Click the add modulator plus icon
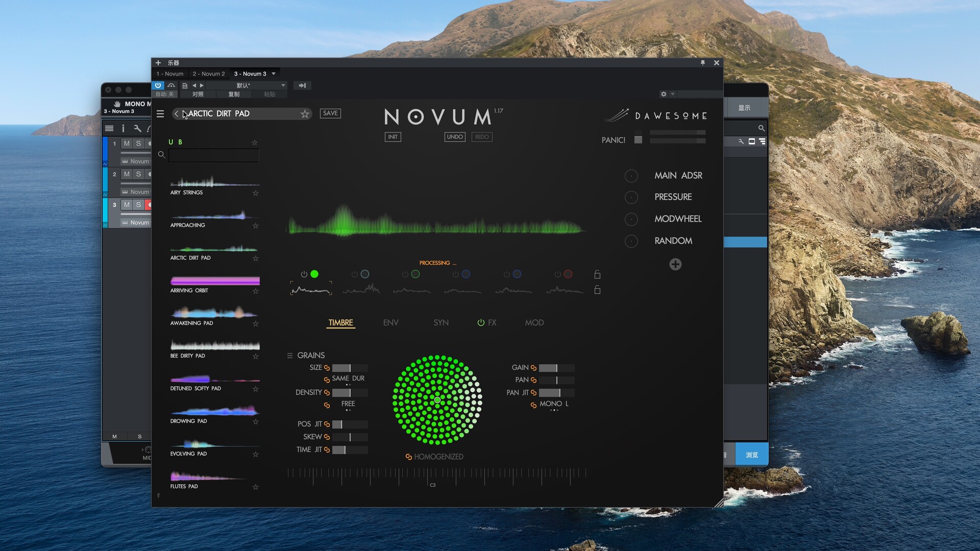Screen dimensions: 980x551 [675, 264]
